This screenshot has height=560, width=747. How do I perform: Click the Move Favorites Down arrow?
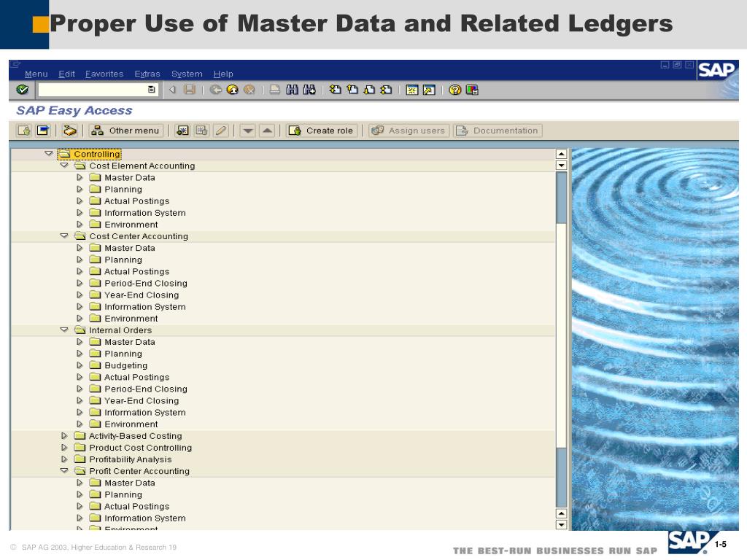248,131
